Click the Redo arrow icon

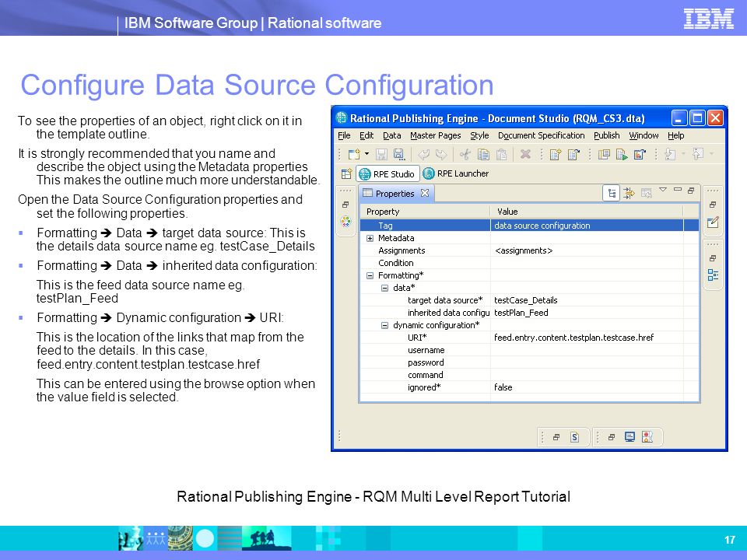pyautogui.click(x=441, y=154)
